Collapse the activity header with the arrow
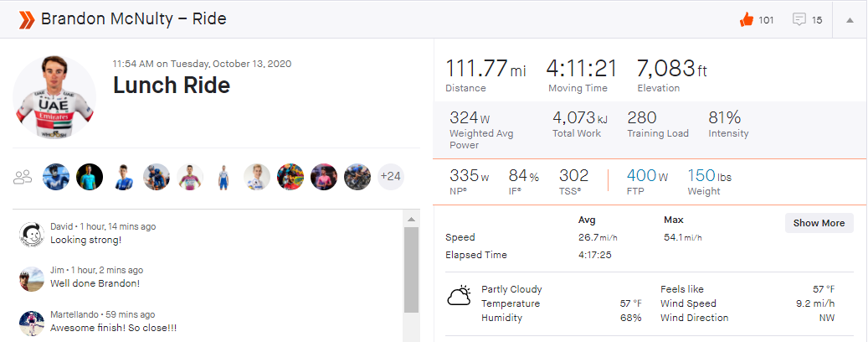Viewport: 868px width, 342px height. pyautogui.click(x=850, y=20)
